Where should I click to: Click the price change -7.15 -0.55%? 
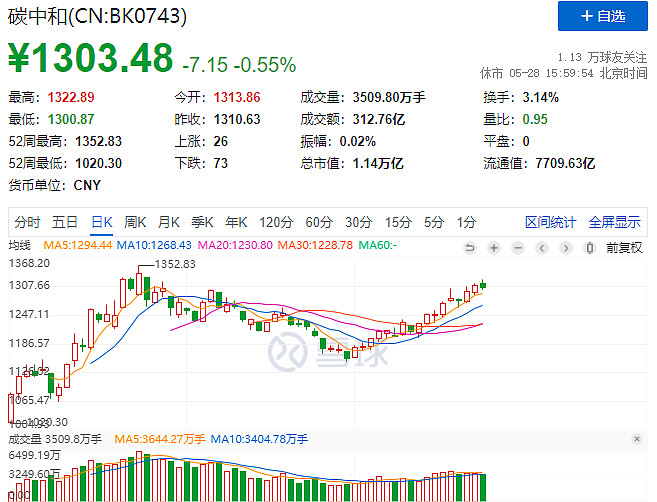pyautogui.click(x=239, y=65)
